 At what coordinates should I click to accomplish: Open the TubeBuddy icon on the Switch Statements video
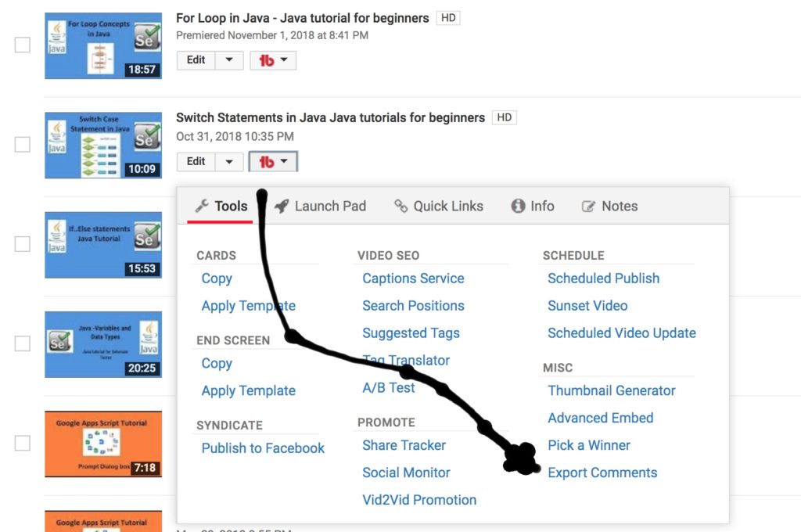click(268, 161)
